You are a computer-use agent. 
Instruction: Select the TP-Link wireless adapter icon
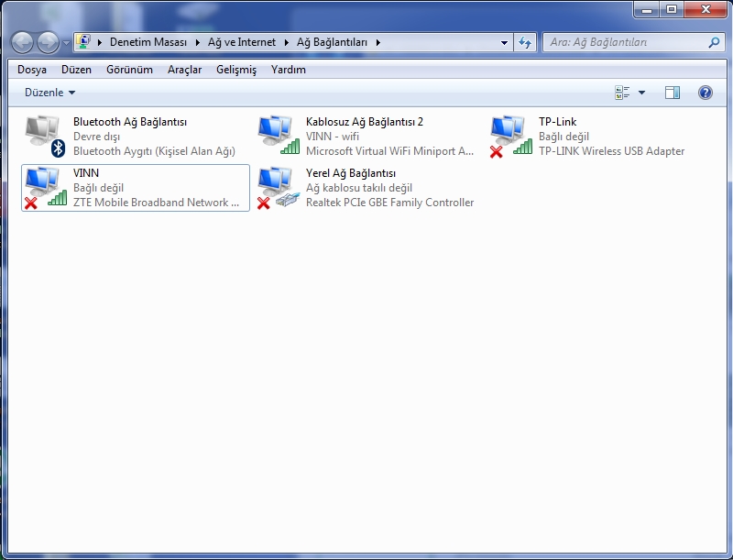pyautogui.click(x=510, y=136)
